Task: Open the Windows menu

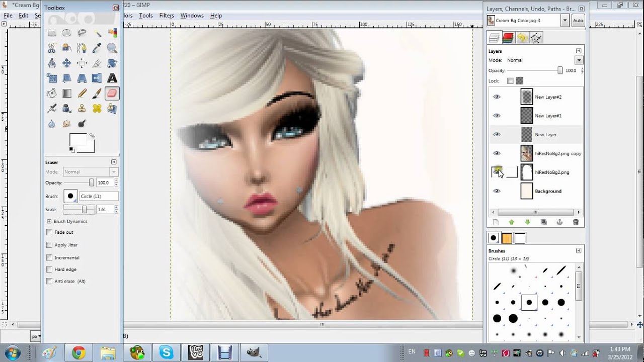Action: (x=192, y=16)
